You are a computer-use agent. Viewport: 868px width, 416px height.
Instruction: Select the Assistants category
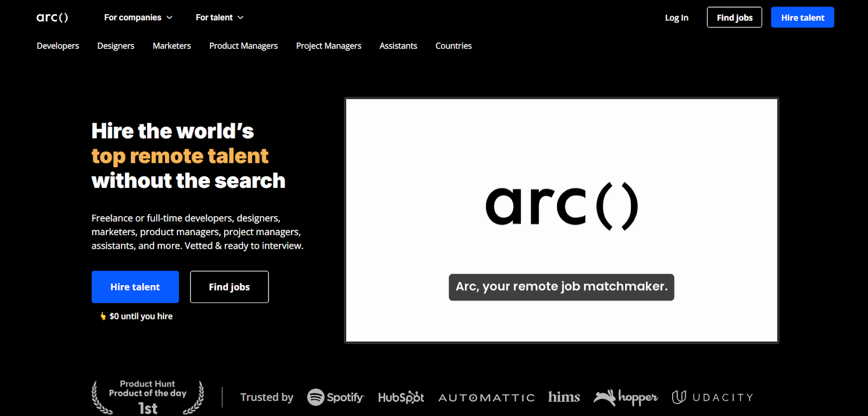[x=398, y=46]
